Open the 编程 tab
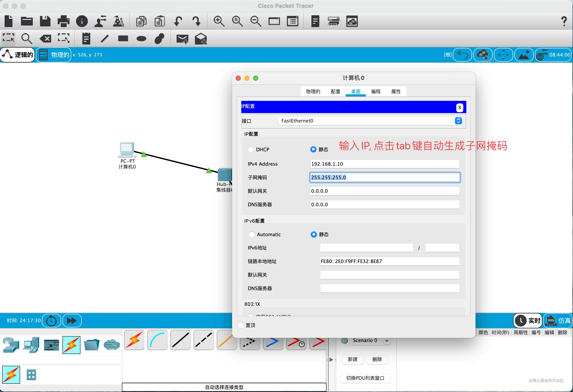 click(376, 92)
